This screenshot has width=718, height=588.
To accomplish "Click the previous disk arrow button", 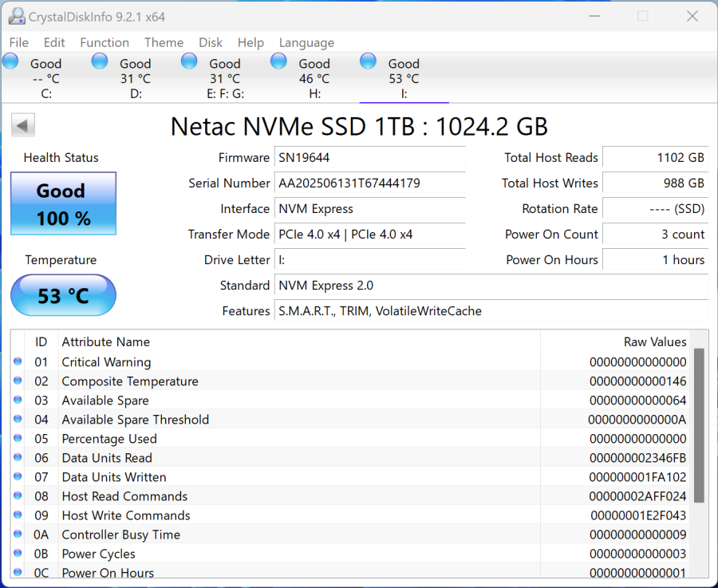I will 23,125.
